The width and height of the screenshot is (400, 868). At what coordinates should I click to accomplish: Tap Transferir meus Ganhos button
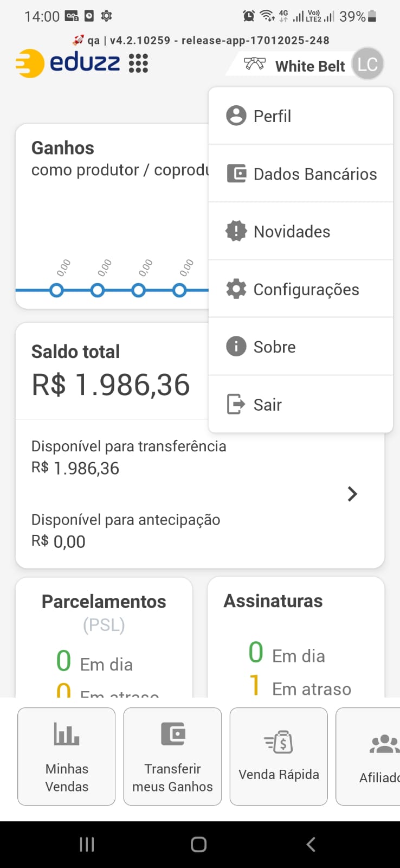coord(172,756)
